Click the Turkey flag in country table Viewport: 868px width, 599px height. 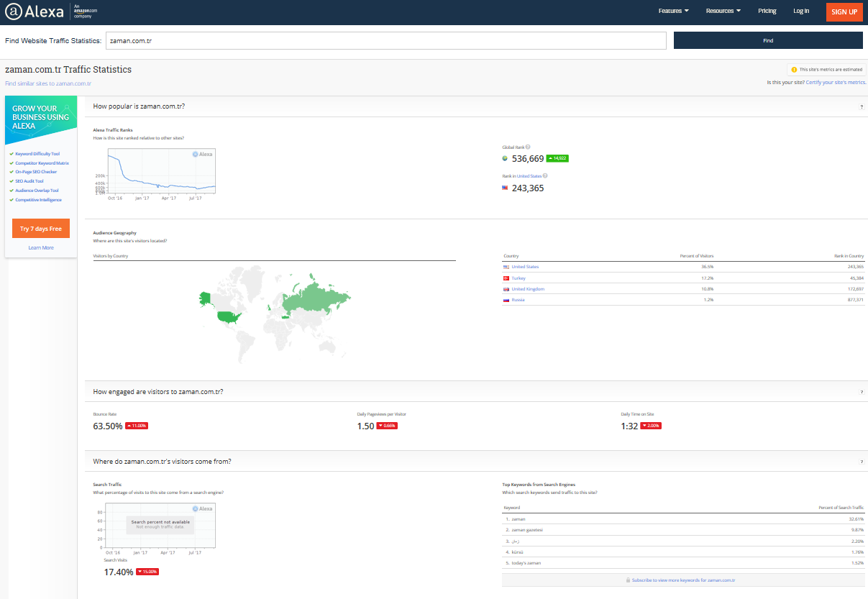point(506,278)
